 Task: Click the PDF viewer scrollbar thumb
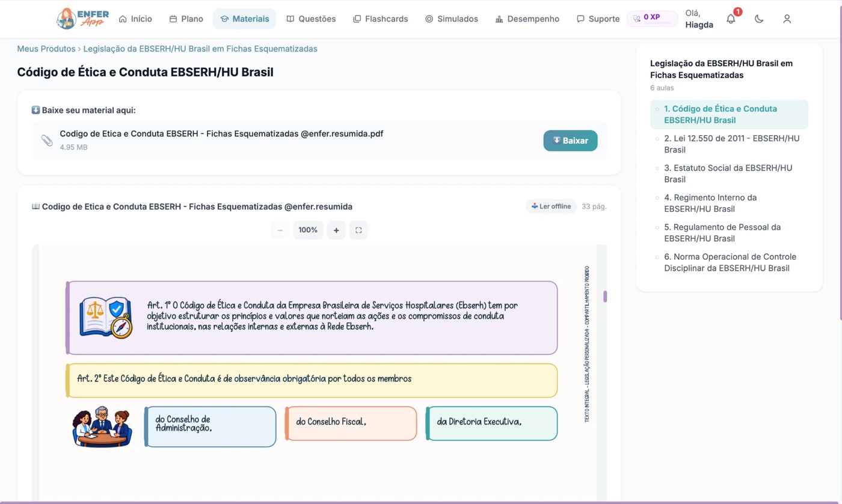tap(605, 297)
